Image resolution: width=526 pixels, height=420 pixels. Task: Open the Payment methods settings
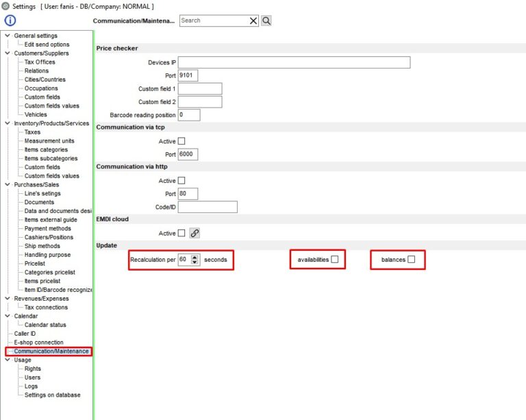click(x=47, y=229)
